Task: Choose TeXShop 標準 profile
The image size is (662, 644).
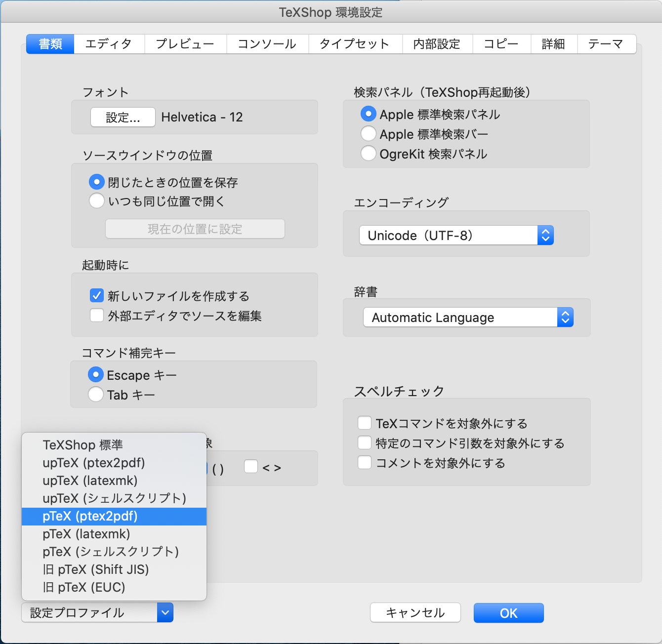Action: tap(114, 445)
